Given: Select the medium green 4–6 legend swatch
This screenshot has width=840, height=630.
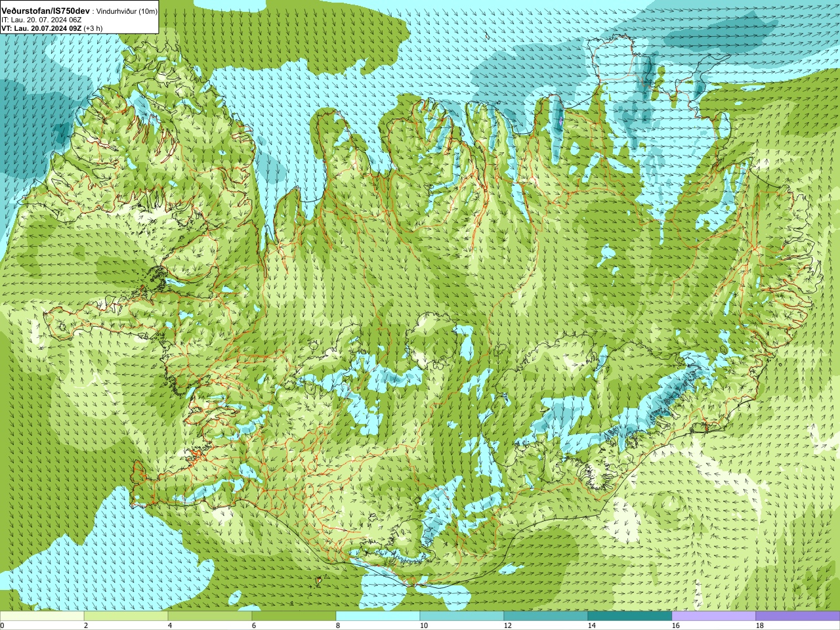Looking at the screenshot, I should [x=210, y=616].
